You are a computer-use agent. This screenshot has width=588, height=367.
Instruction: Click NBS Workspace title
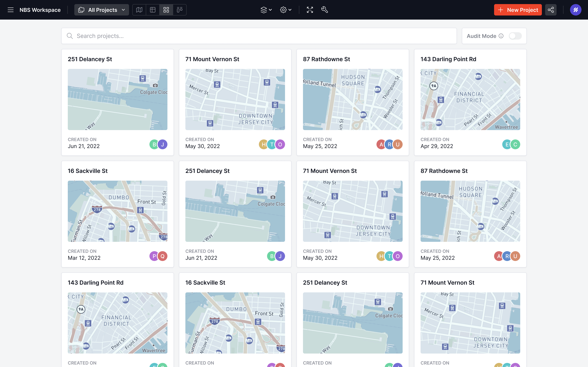40,10
